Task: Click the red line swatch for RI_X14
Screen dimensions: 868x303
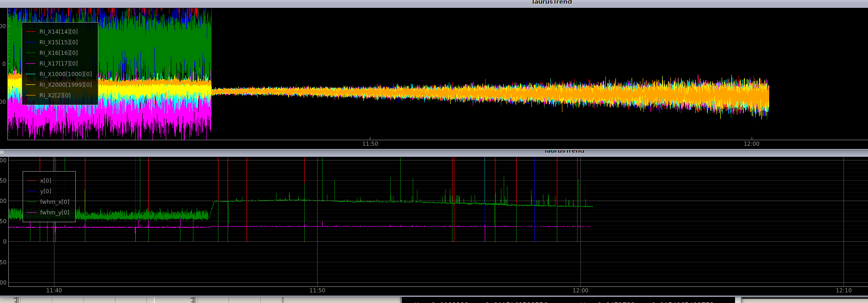Action: click(x=30, y=32)
